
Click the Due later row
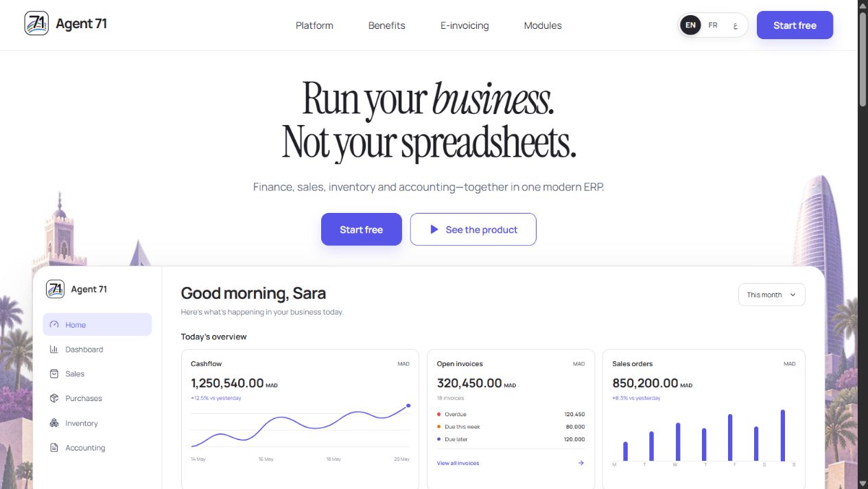pyautogui.click(x=511, y=439)
